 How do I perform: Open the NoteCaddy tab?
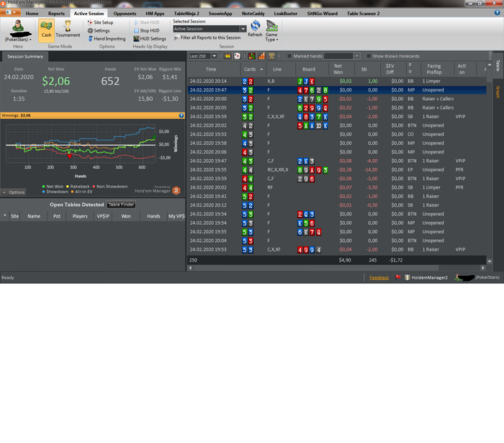(x=253, y=14)
